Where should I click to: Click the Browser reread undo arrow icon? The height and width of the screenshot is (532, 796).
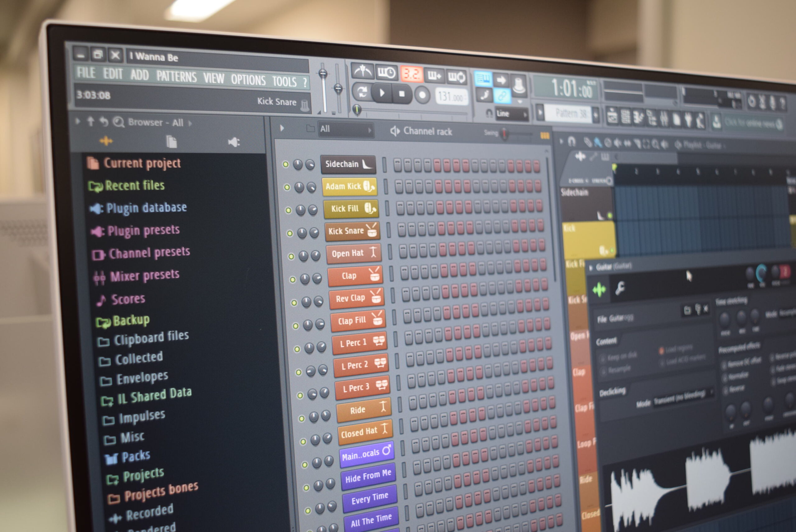[104, 122]
